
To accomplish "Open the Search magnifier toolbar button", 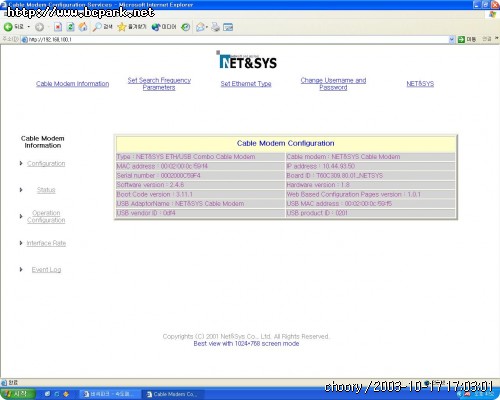I will tap(102, 27).
